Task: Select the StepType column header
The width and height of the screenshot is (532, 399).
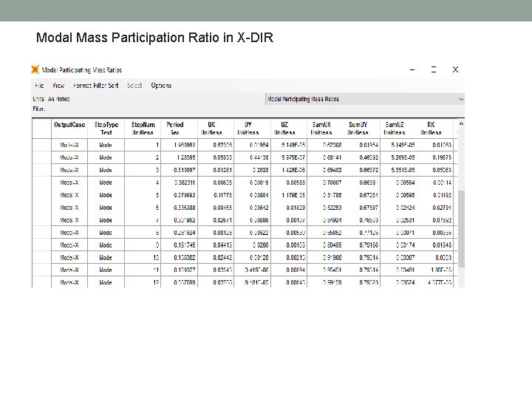Action: tap(106, 129)
